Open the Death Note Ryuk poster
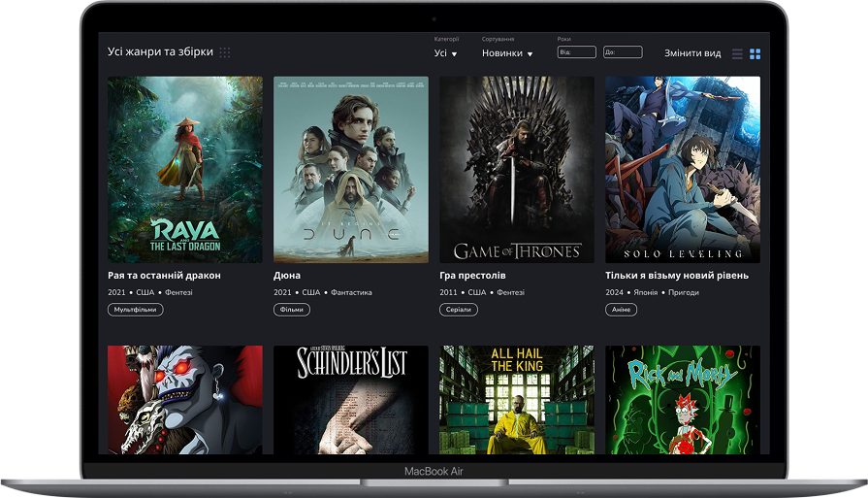The image size is (868, 498). 185,400
